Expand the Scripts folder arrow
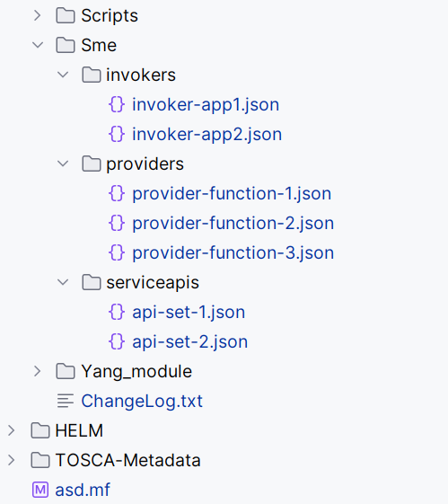The height and width of the screenshot is (504, 448). [x=38, y=15]
